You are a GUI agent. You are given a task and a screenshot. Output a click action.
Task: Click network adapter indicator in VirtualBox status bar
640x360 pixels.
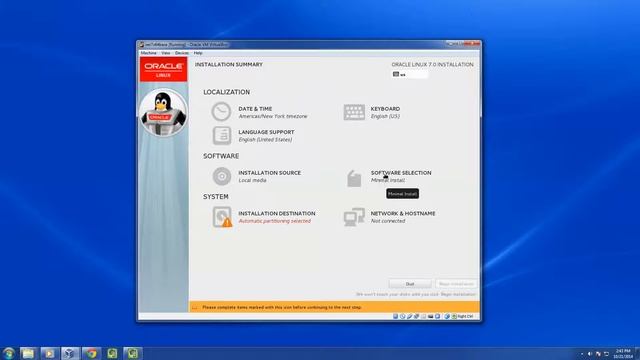click(x=416, y=316)
